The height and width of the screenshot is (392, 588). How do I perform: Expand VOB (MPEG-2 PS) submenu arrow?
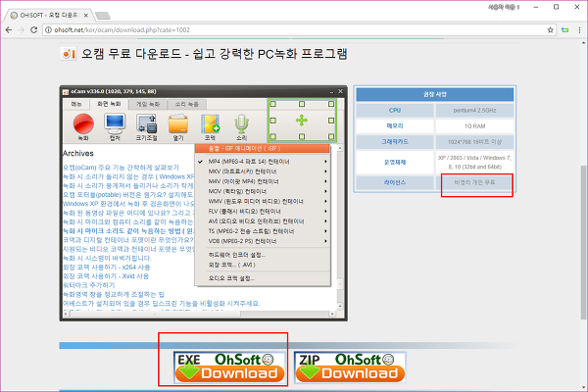coord(325,241)
